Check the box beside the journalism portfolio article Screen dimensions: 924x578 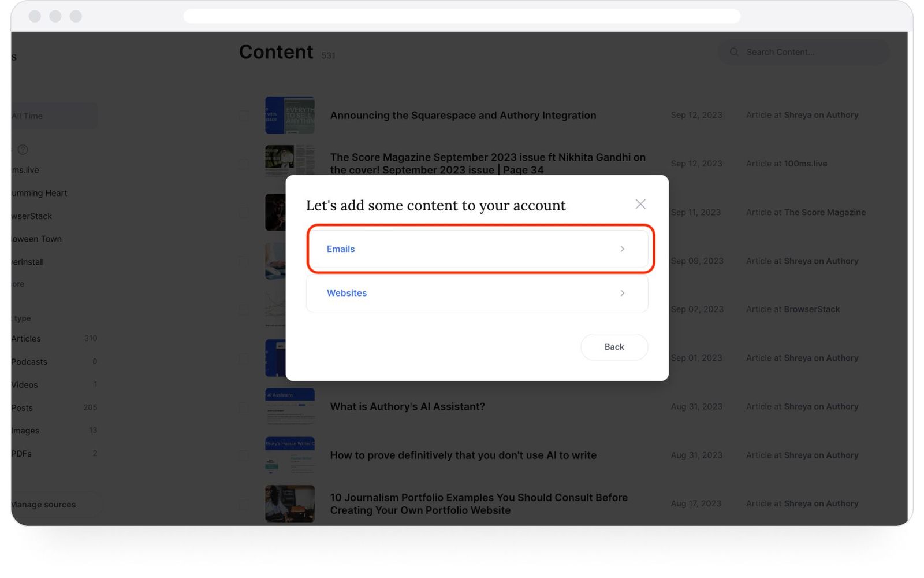[244, 503]
